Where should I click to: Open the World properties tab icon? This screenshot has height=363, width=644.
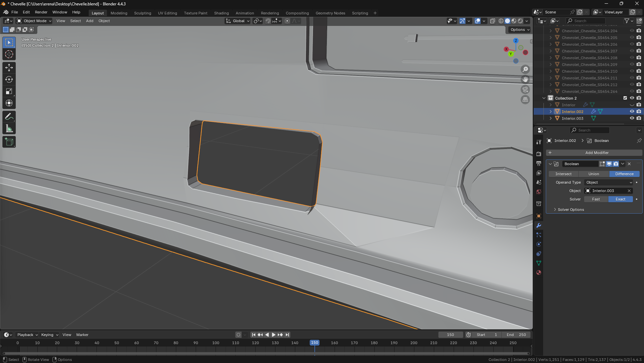point(539,192)
